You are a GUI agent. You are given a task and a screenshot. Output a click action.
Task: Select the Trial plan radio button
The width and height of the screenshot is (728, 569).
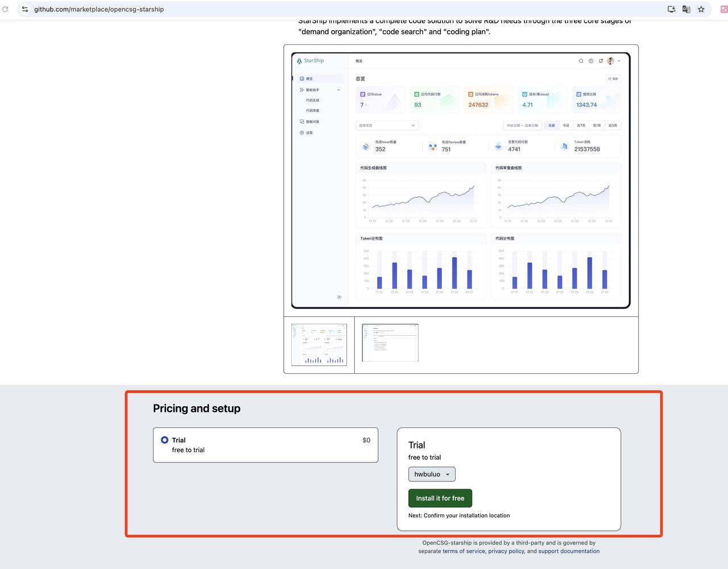point(164,440)
